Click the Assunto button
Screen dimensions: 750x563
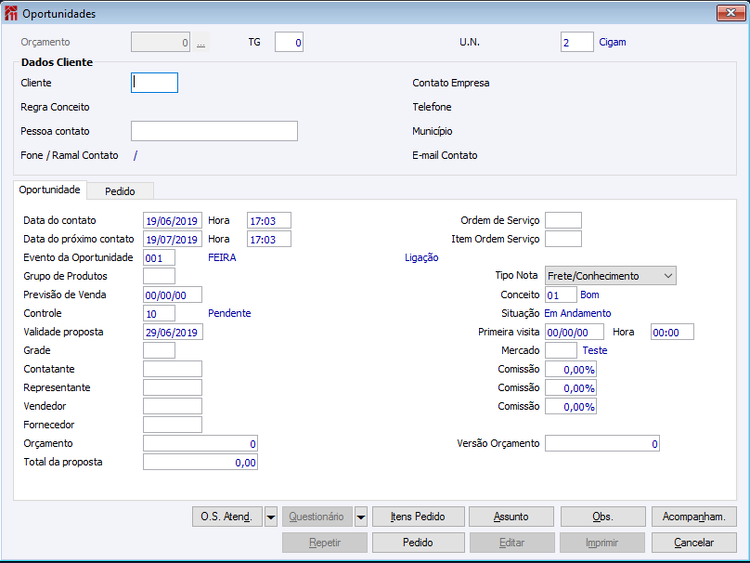point(511,517)
